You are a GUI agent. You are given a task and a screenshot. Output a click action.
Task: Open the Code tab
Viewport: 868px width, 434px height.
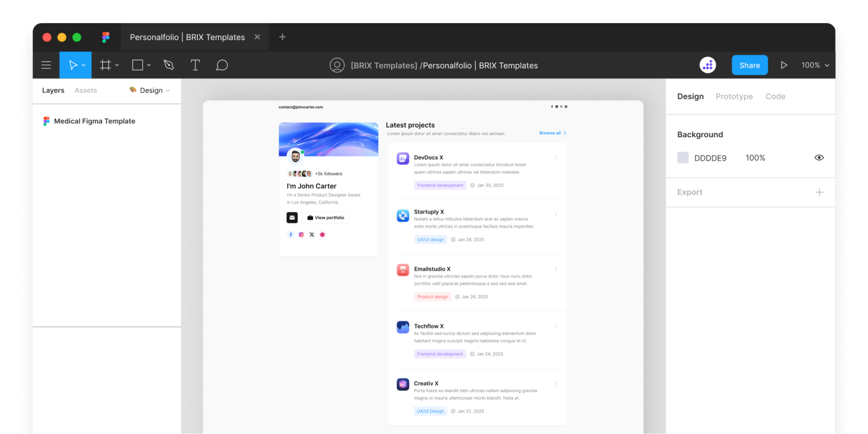[775, 96]
